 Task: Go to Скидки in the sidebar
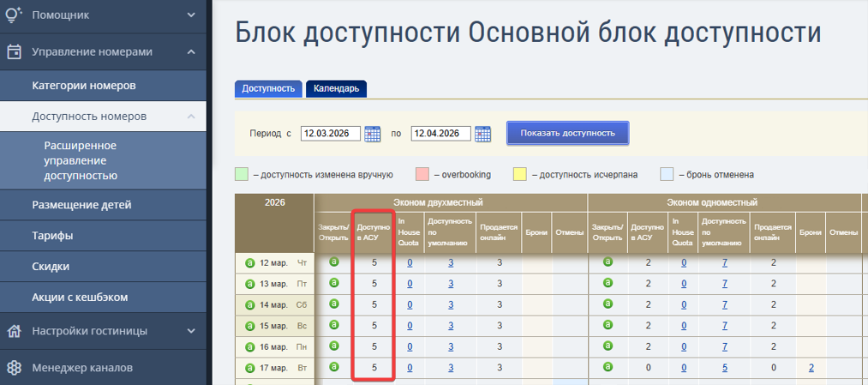[x=103, y=267]
